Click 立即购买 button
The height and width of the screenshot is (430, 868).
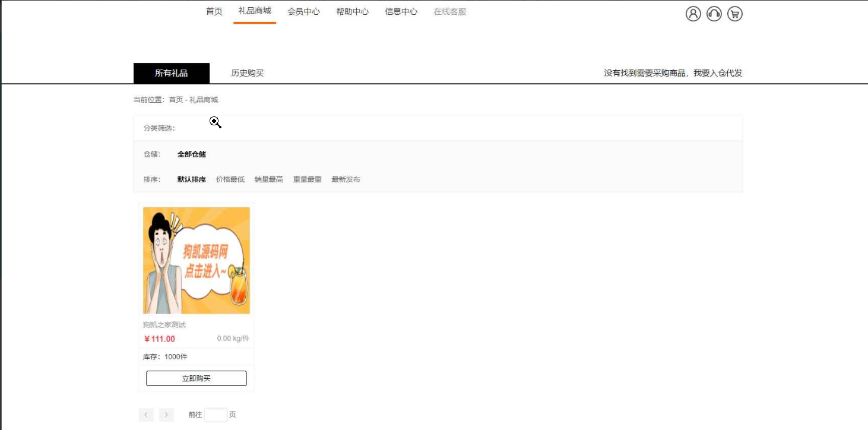coord(197,378)
